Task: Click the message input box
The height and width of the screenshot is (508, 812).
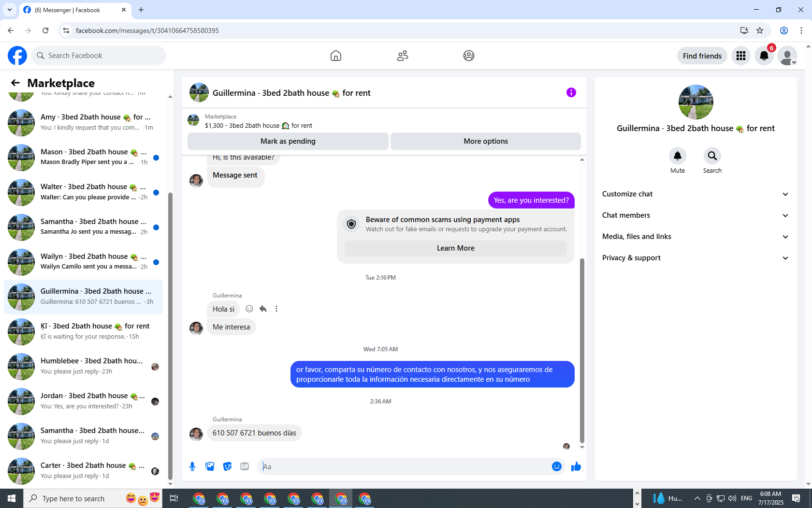Action: (x=404, y=466)
